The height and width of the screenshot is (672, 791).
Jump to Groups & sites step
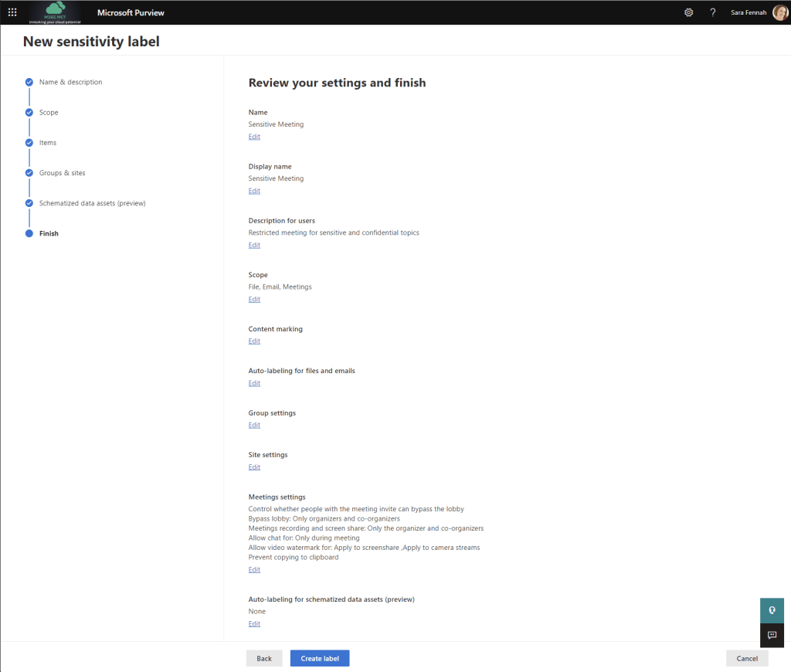62,173
